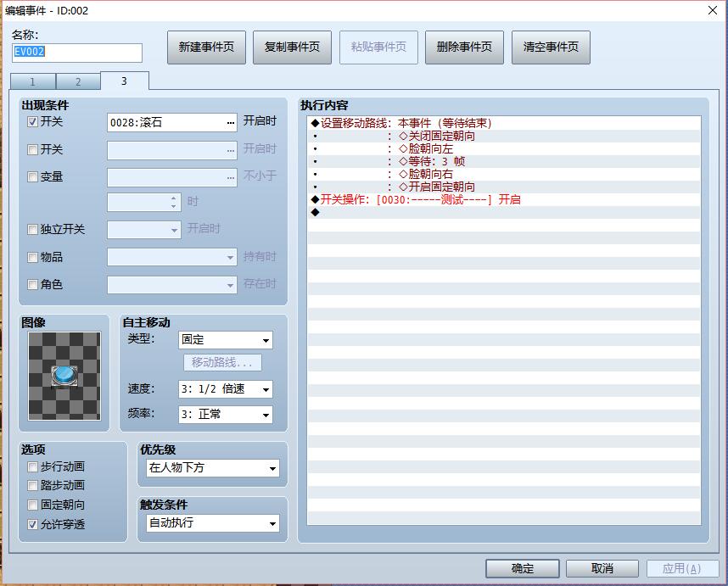Select the empty last command line diamond
728x586 pixels.
(504, 212)
